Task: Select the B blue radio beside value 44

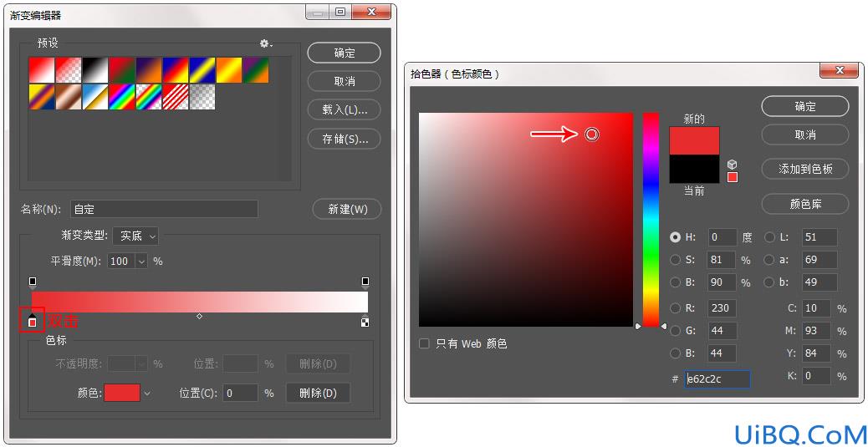Action: click(676, 353)
